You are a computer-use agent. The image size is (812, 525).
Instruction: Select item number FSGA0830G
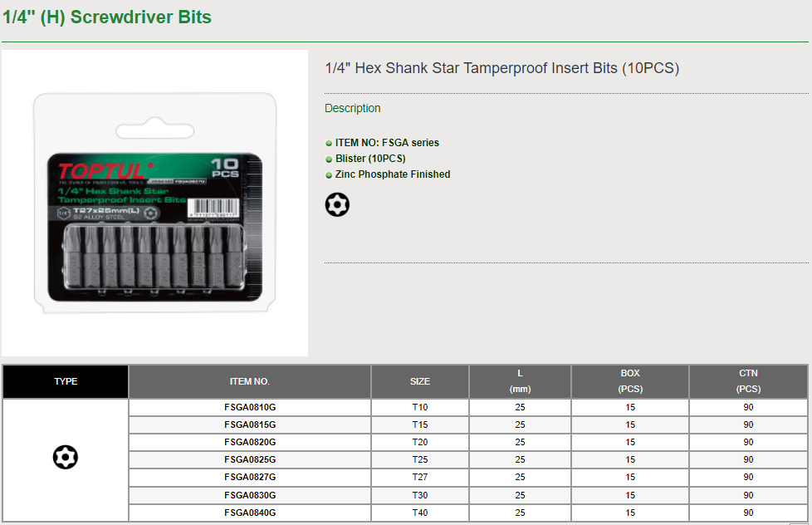pos(250,495)
